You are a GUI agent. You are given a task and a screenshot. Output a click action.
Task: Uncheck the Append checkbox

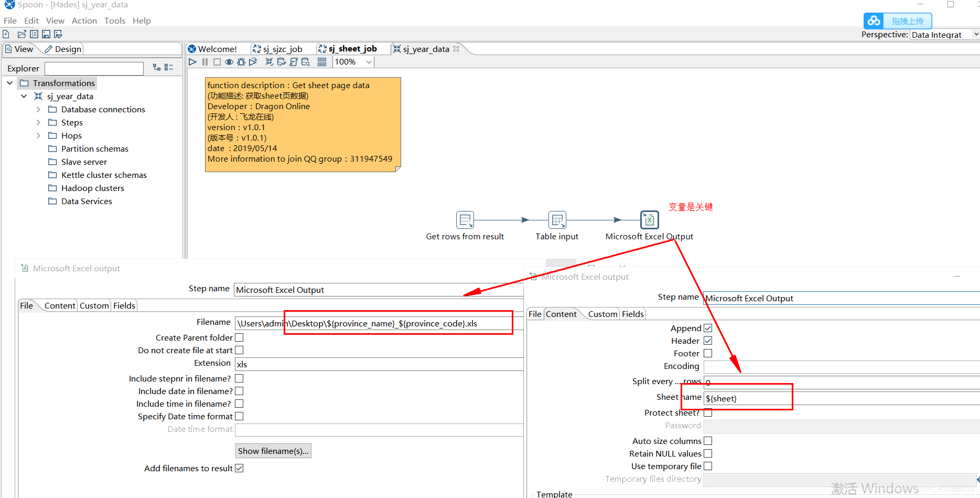tap(708, 328)
